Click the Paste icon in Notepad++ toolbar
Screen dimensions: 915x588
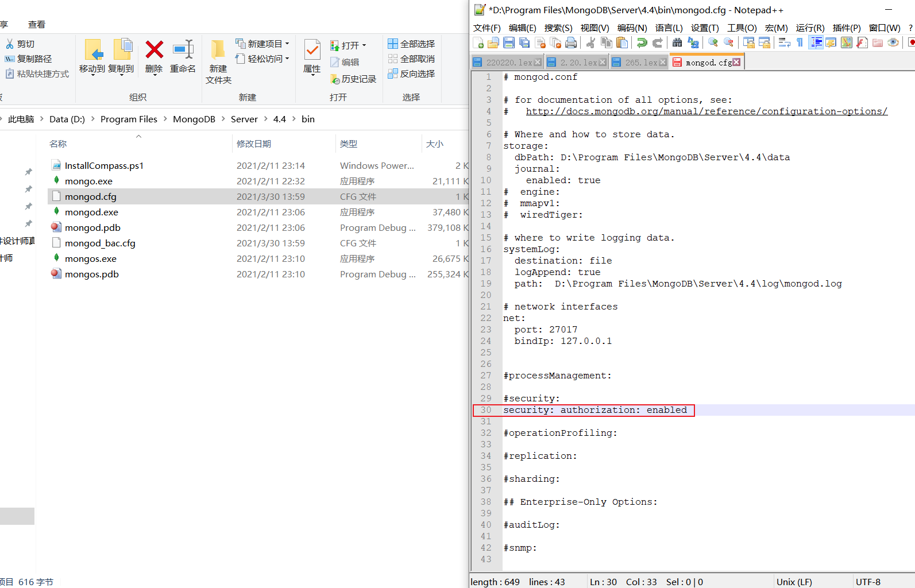click(621, 42)
